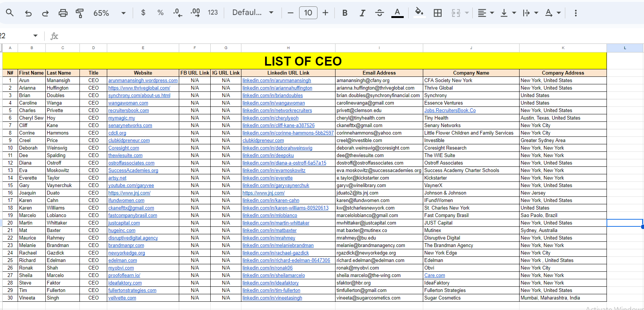Select column E header

(x=143, y=48)
